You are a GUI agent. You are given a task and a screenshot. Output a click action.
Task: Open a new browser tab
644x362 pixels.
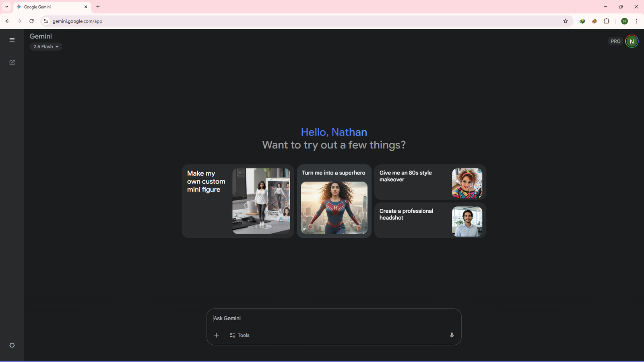tap(98, 7)
